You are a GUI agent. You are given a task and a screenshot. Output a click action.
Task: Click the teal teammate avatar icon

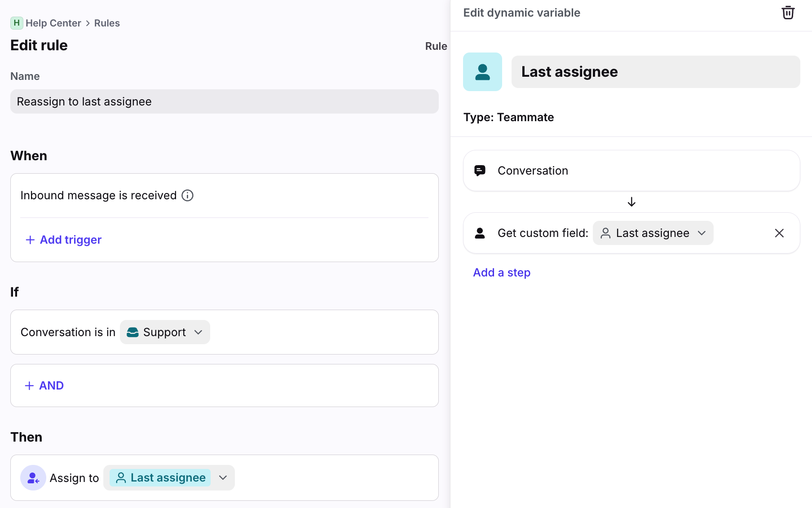[482, 72]
